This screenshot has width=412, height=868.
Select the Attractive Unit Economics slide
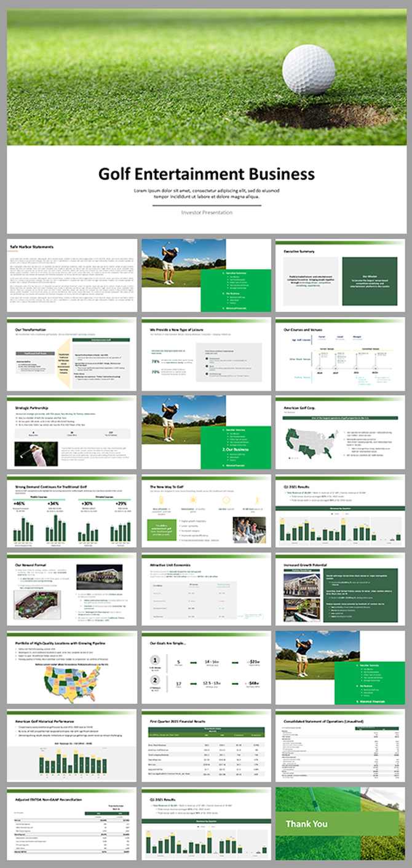click(x=206, y=589)
